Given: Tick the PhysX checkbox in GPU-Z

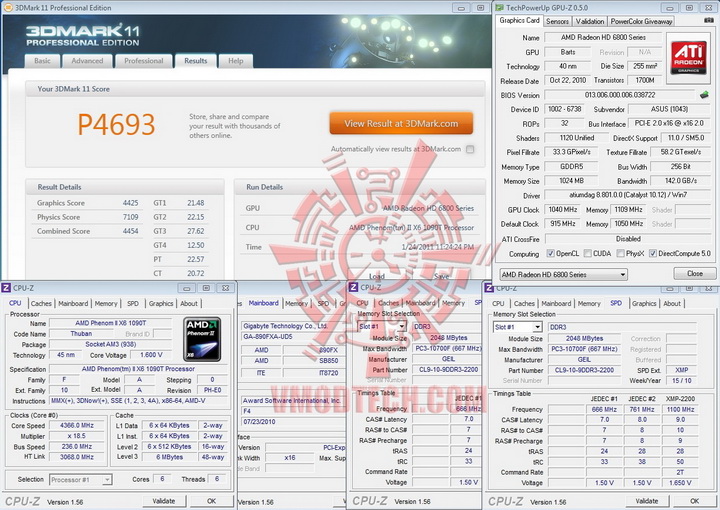Looking at the screenshot, I should (620, 253).
